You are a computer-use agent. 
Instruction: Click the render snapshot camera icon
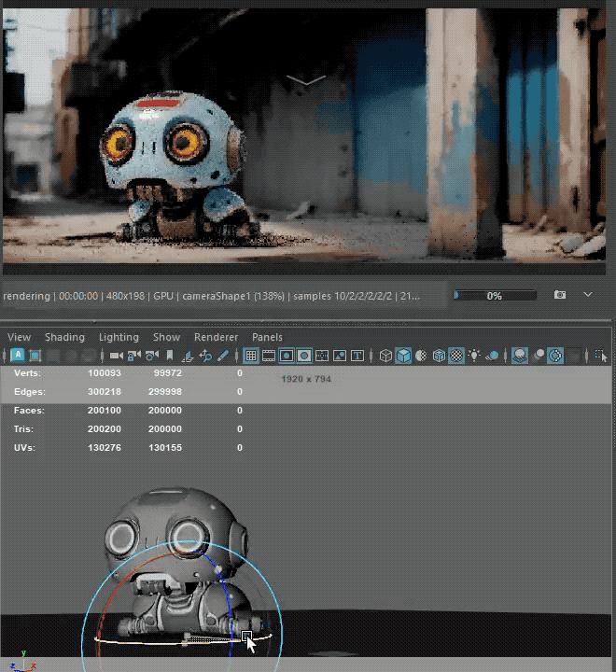pyautogui.click(x=560, y=295)
